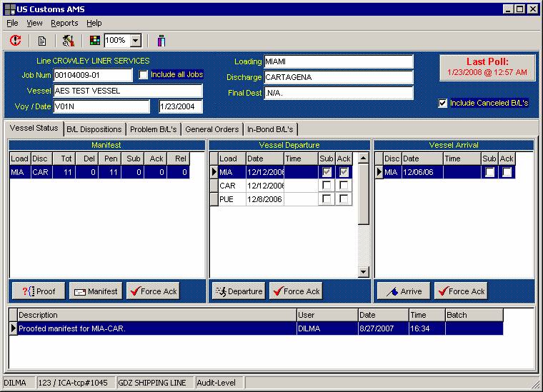Click the Departure running-man button
The height and width of the screenshot is (392, 543).
[239, 291]
